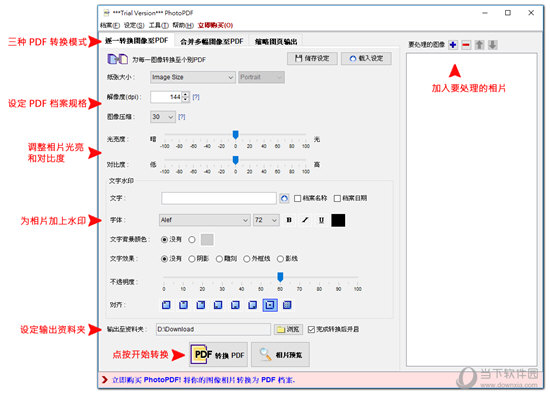
Task: Open the [?] help link beside 图像压缩
Action: click(x=181, y=117)
